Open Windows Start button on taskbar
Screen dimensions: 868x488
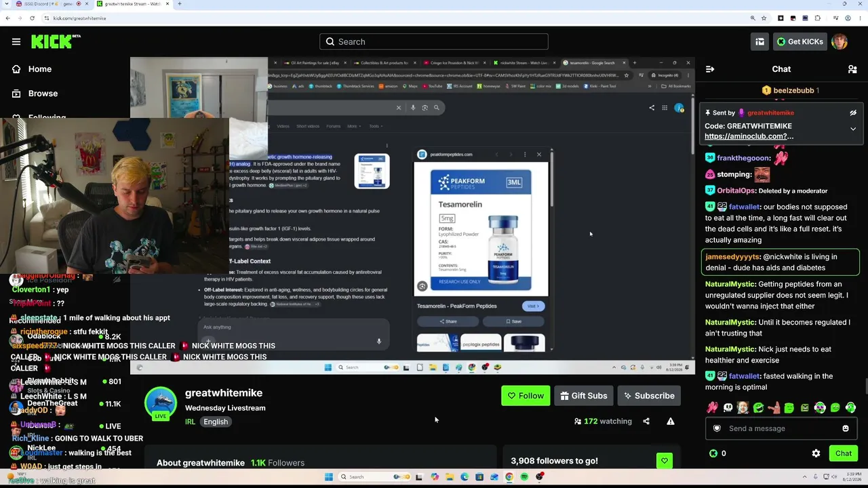pyautogui.click(x=329, y=477)
